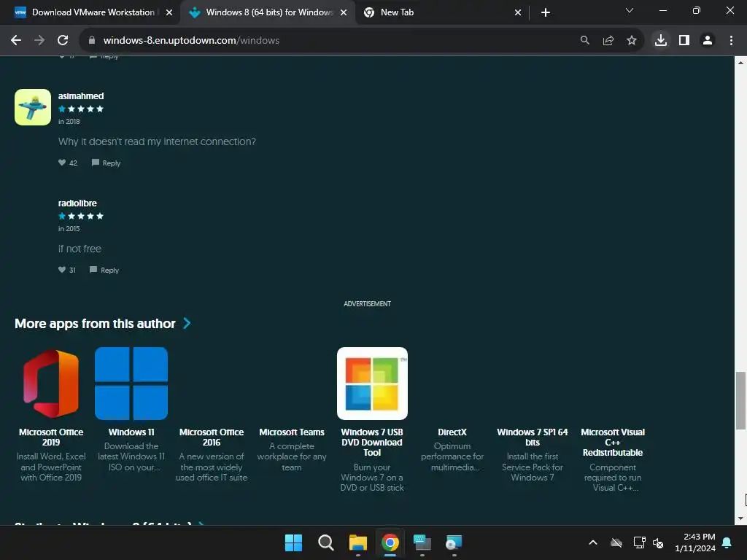Switch to the New Tab tab
This screenshot has height=560, width=747.
tap(442, 12)
